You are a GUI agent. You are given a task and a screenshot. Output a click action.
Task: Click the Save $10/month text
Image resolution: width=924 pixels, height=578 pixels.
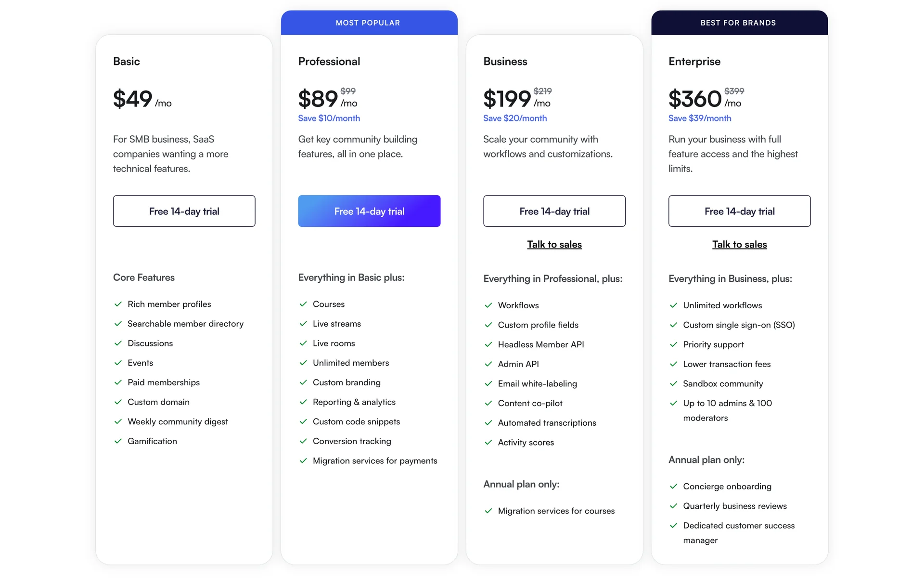point(329,118)
